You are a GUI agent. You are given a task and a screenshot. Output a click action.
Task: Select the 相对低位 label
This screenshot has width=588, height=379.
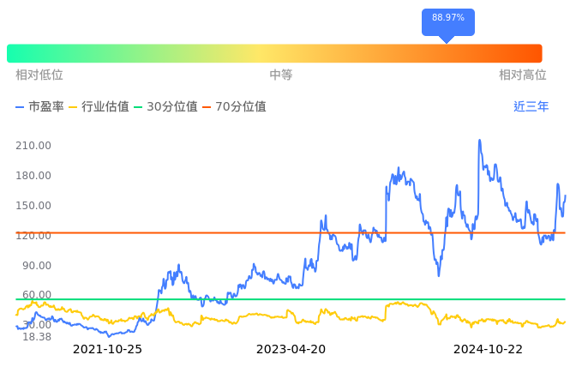(x=39, y=75)
